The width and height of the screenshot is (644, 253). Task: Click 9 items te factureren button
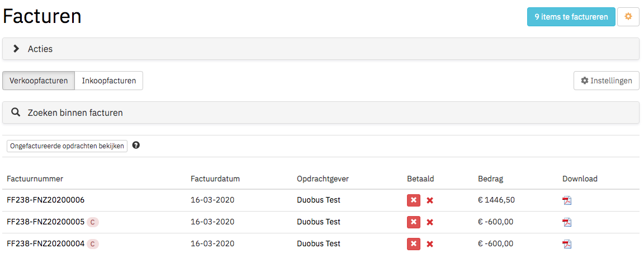coord(571,17)
